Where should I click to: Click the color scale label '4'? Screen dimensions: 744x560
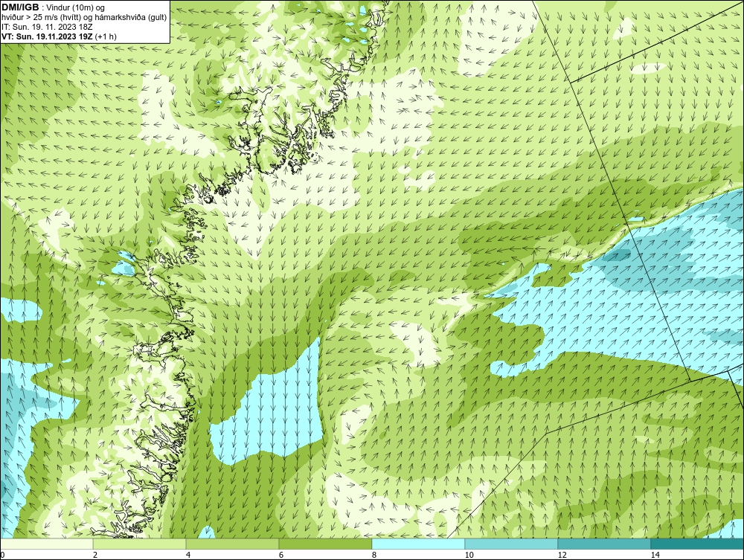tap(188, 555)
